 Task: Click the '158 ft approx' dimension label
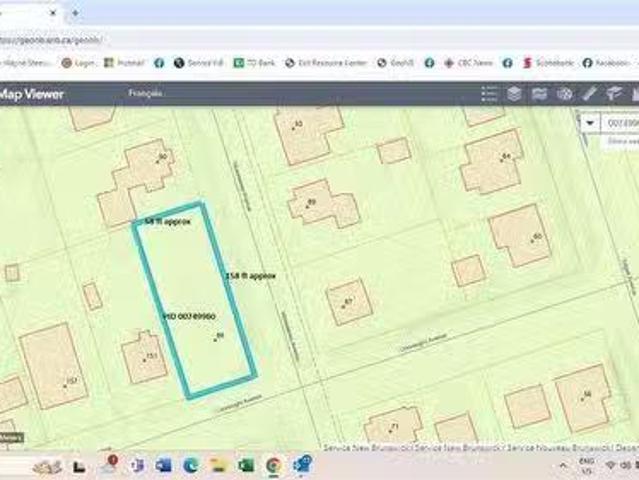(251, 276)
